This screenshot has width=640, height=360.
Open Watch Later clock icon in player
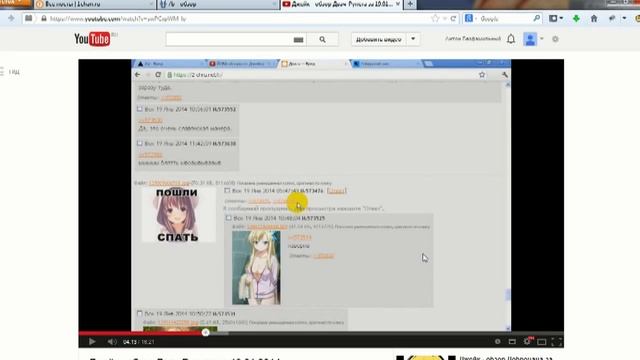[497, 342]
